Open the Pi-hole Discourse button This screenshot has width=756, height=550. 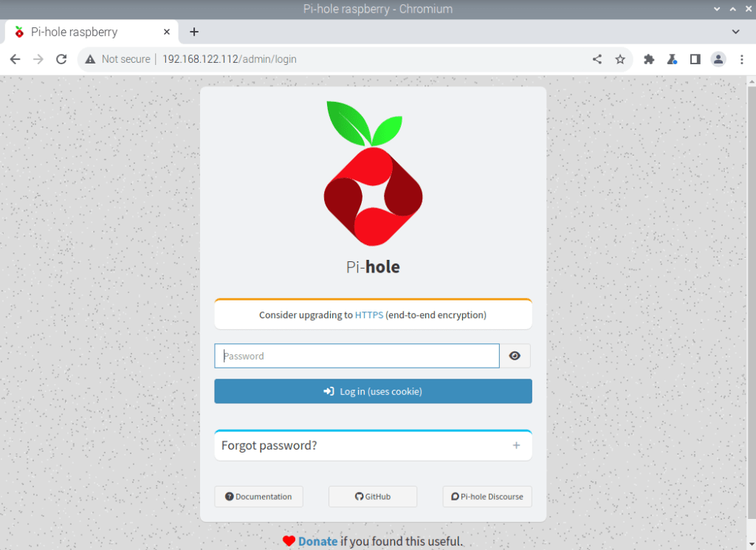click(x=487, y=497)
